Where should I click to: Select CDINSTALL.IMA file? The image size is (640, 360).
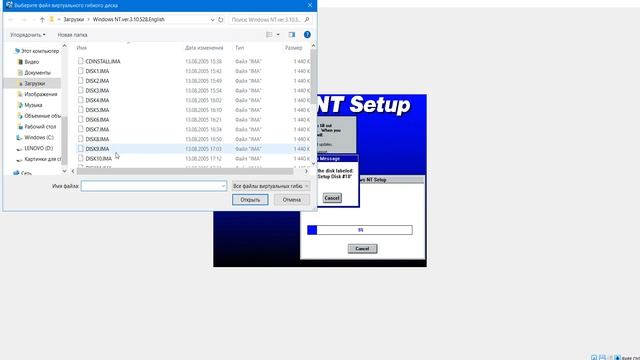(103, 61)
